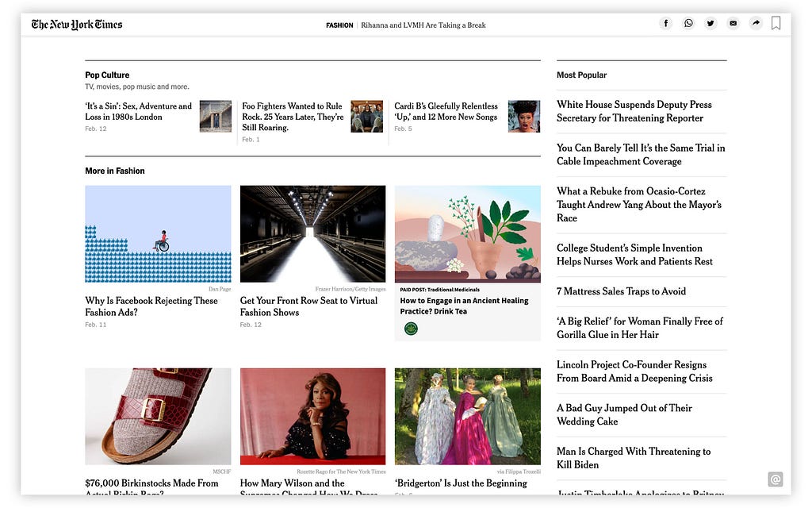Image resolution: width=812 pixels, height=508 pixels.
Task: Click the 'It's a Sin' article thumbnail
Action: [216, 116]
